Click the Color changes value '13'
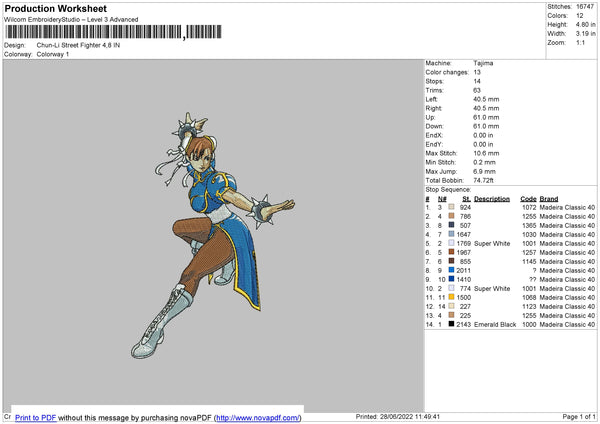The image size is (600, 424). [477, 72]
